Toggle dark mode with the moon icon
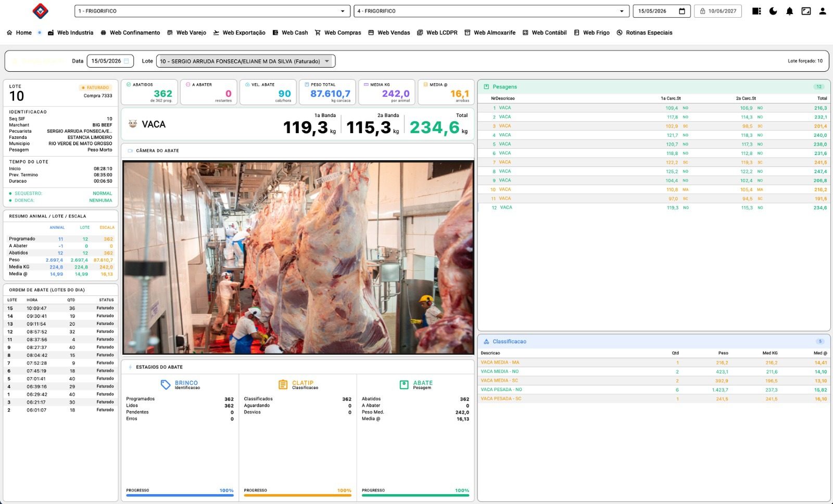This screenshot has height=504, width=833. coord(773,11)
